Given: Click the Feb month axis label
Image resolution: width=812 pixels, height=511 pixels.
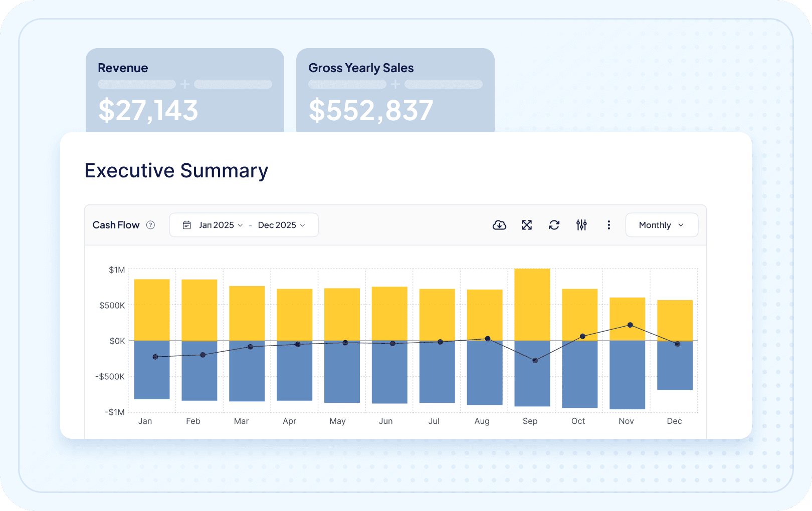Looking at the screenshot, I should click(193, 421).
